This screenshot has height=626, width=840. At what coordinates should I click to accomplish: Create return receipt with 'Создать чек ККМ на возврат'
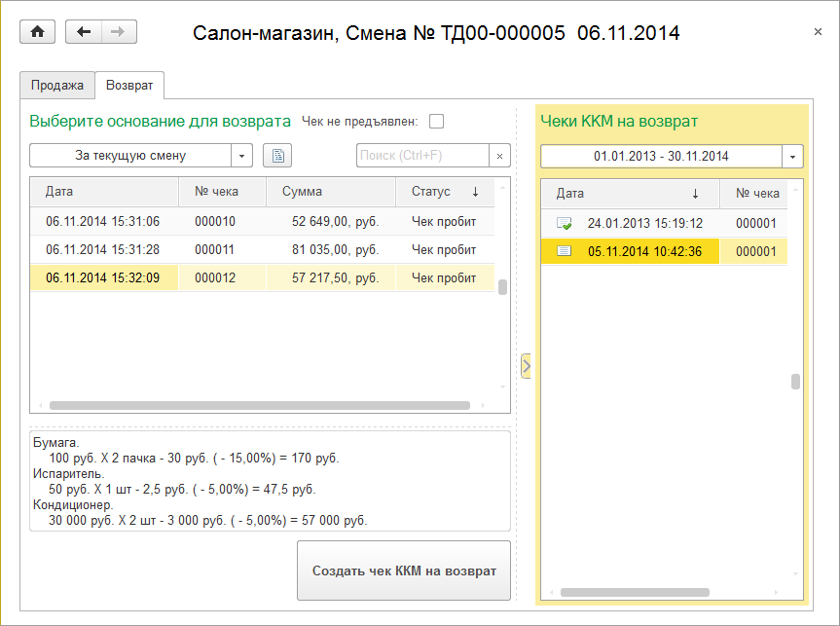404,571
